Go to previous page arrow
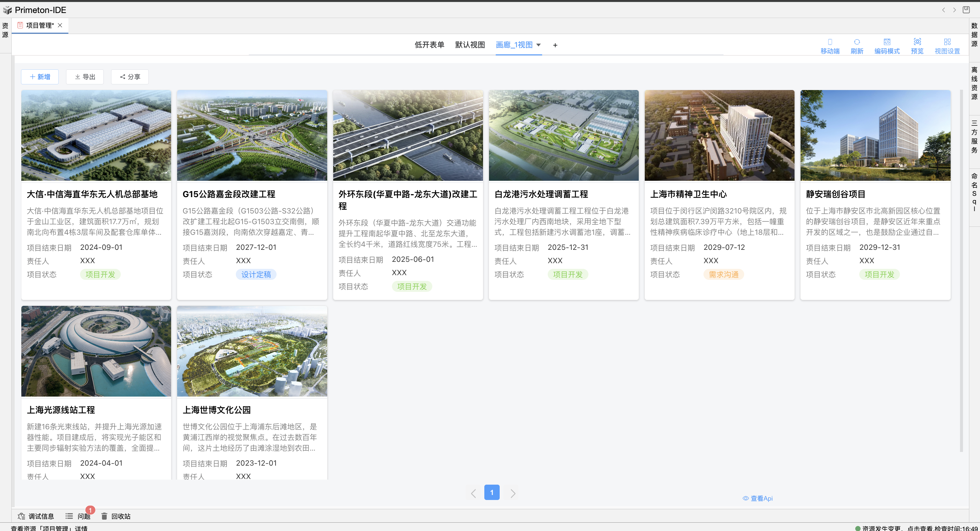Screen dimensions: 980x531 click(473, 493)
